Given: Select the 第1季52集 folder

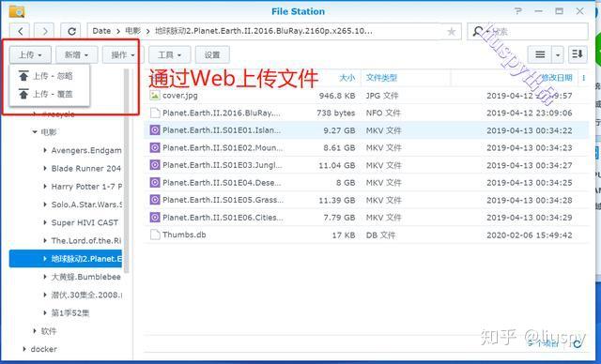Looking at the screenshot, I should point(70,313).
